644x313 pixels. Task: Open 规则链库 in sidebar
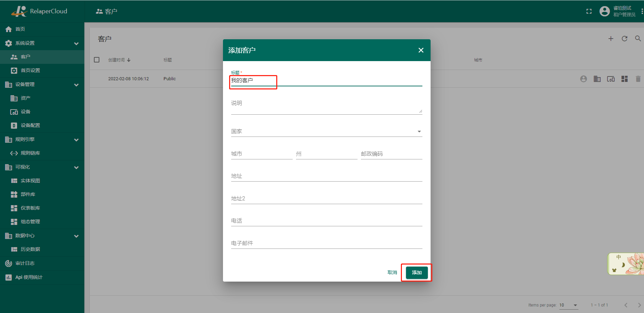[x=42, y=153]
